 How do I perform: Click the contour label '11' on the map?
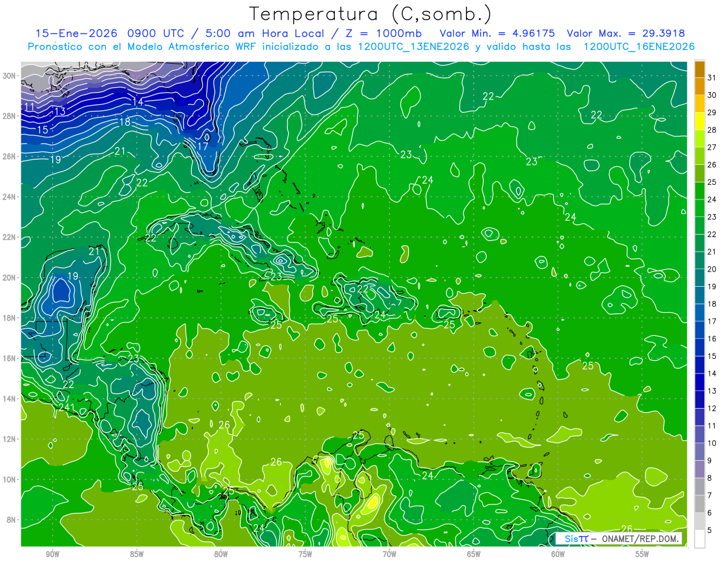point(29,107)
